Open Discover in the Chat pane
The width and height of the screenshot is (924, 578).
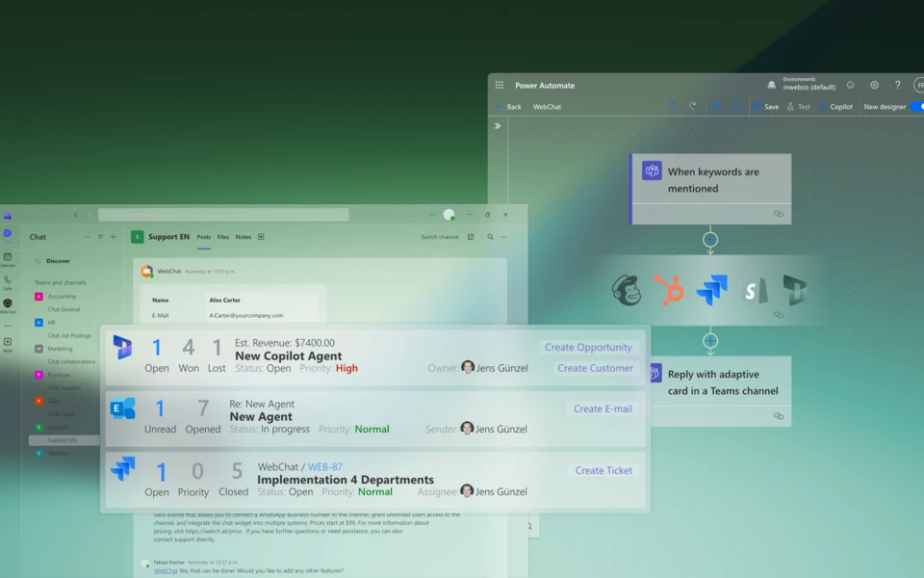coord(58,261)
